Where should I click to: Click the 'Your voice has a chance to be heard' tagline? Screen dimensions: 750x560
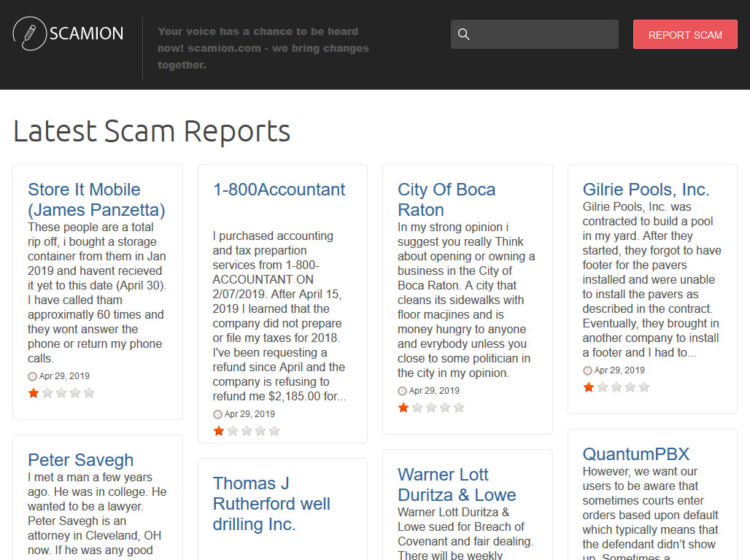pyautogui.click(x=263, y=48)
